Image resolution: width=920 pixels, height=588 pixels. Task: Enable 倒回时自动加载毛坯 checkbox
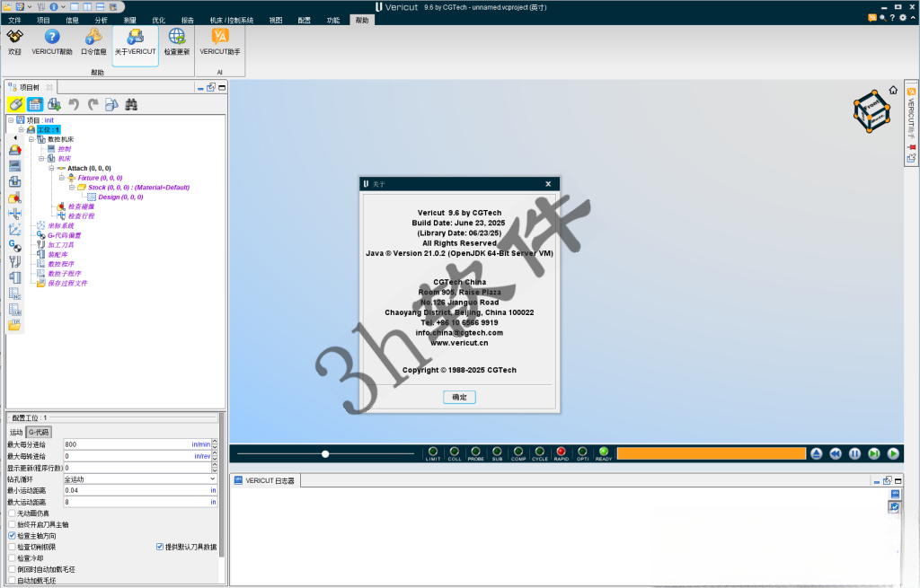(x=12, y=568)
